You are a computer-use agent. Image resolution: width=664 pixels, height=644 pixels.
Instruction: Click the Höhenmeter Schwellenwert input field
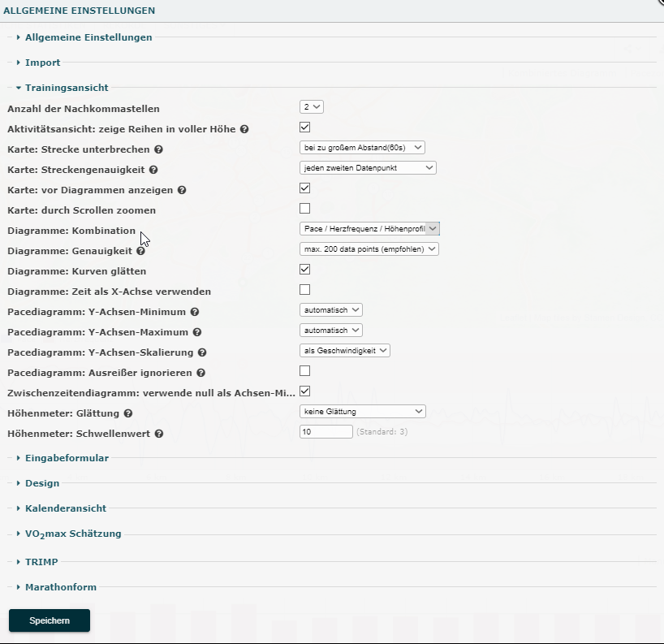326,432
